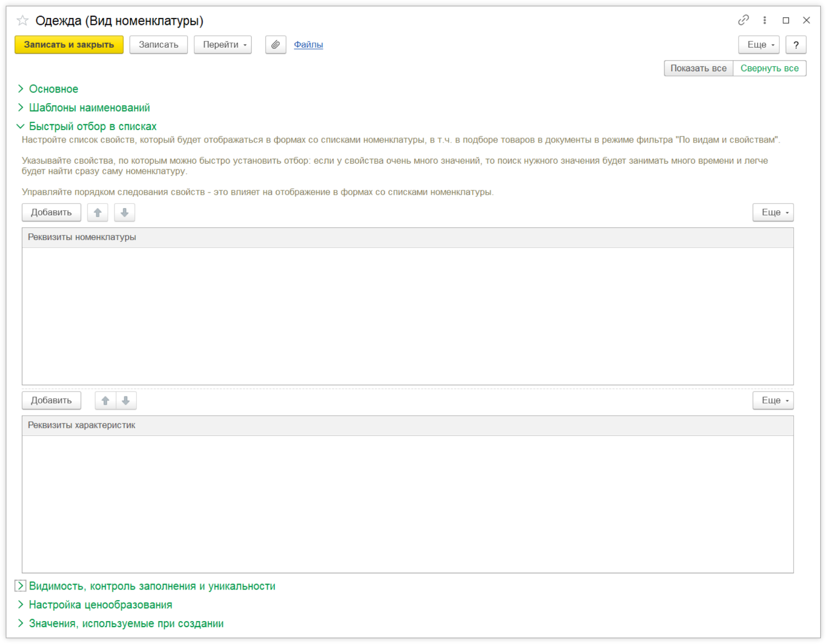Open the top toolbar Еще menu

pos(758,45)
